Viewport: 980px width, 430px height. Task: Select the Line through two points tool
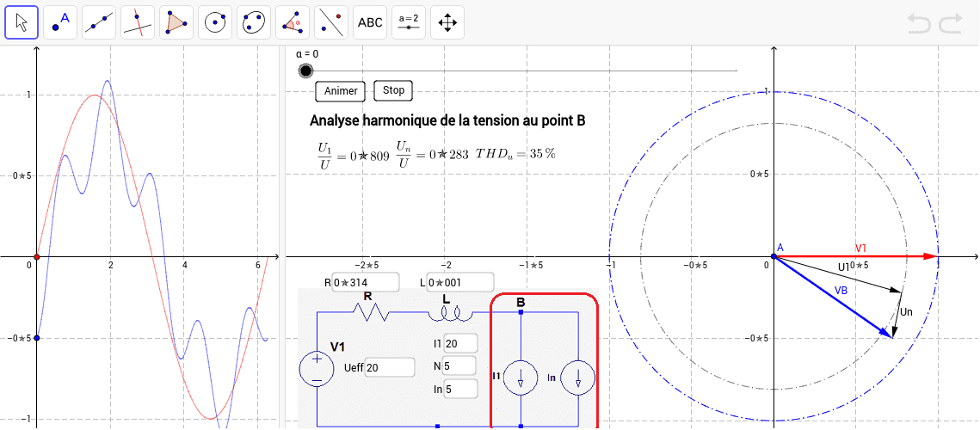point(99,22)
